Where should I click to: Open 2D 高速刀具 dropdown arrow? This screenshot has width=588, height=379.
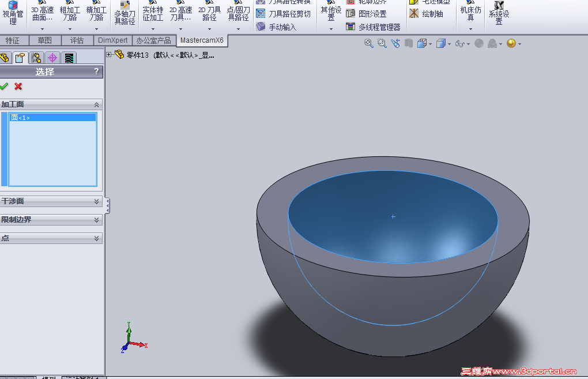[181, 29]
